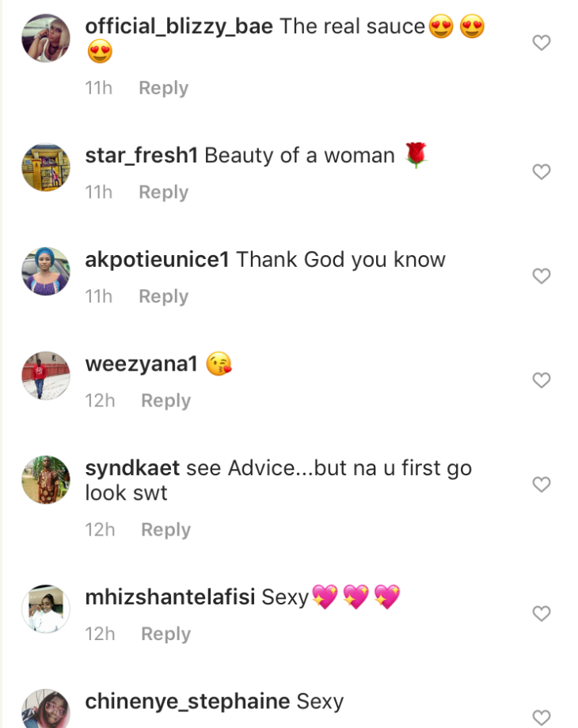Like mhizshantelafisi's Sexy comment
578x728 pixels.
pos(542,613)
